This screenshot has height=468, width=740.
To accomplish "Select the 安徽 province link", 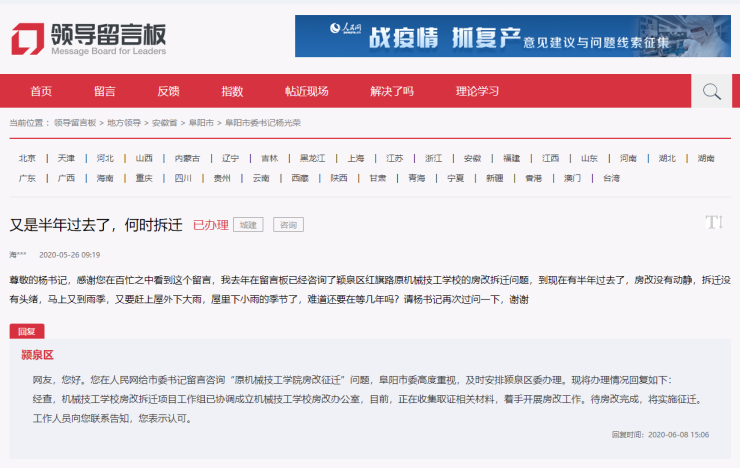I will 472,158.
